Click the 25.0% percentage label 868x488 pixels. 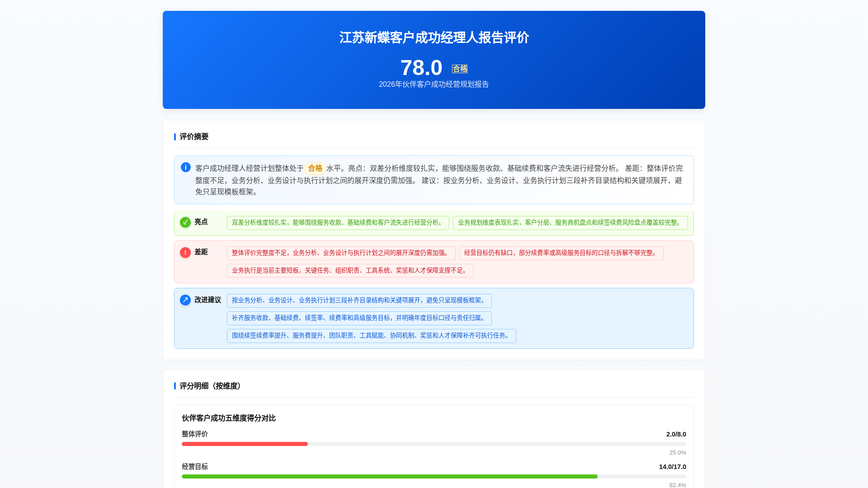click(678, 453)
